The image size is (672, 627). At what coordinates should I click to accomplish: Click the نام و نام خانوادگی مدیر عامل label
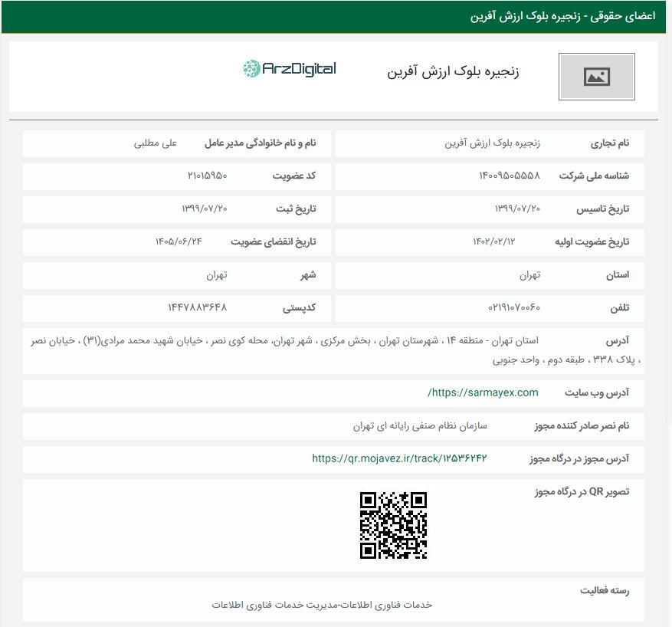coord(261,143)
